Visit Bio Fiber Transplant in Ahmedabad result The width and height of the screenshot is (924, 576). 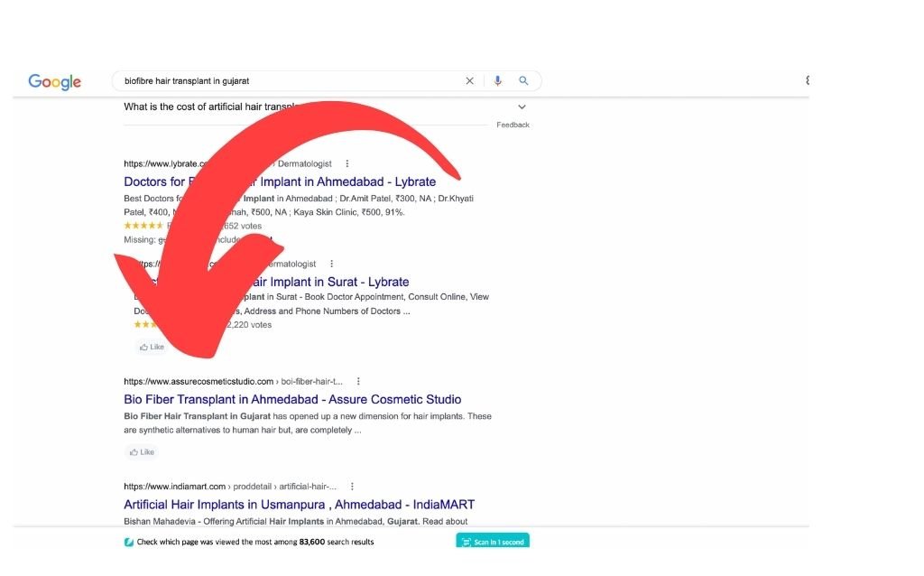[x=292, y=399]
